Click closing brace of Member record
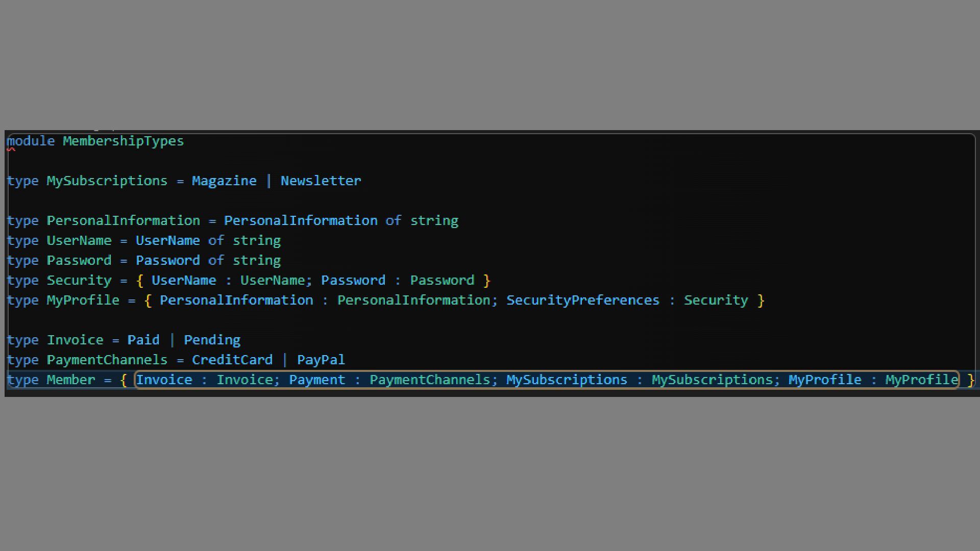Image resolution: width=980 pixels, height=551 pixels. pyautogui.click(x=971, y=380)
